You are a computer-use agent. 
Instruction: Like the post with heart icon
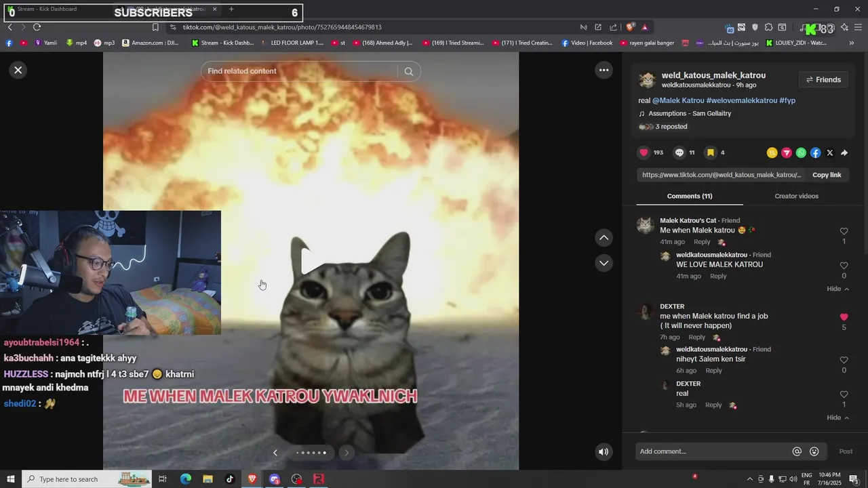point(644,152)
